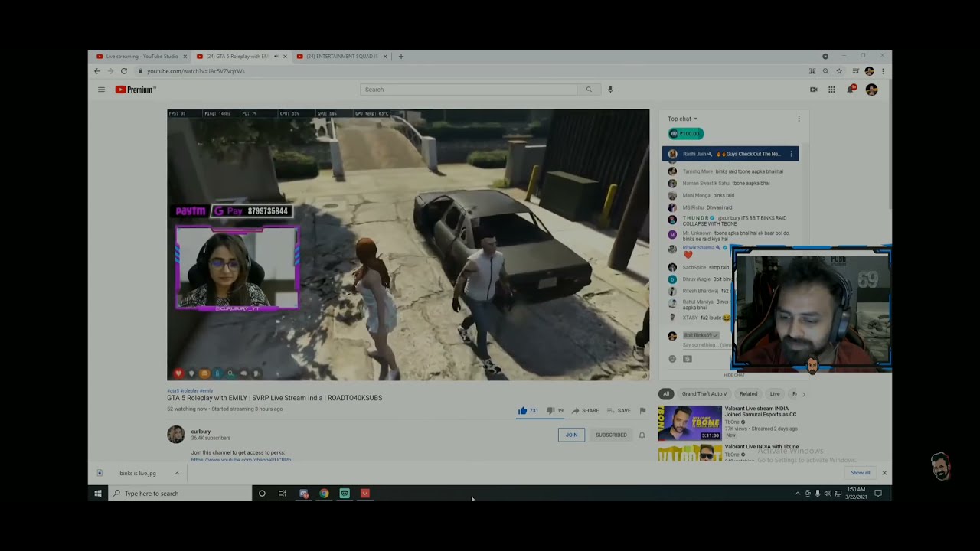The height and width of the screenshot is (551, 980).
Task: Click the SUBSCRIBED button
Action: (x=611, y=435)
